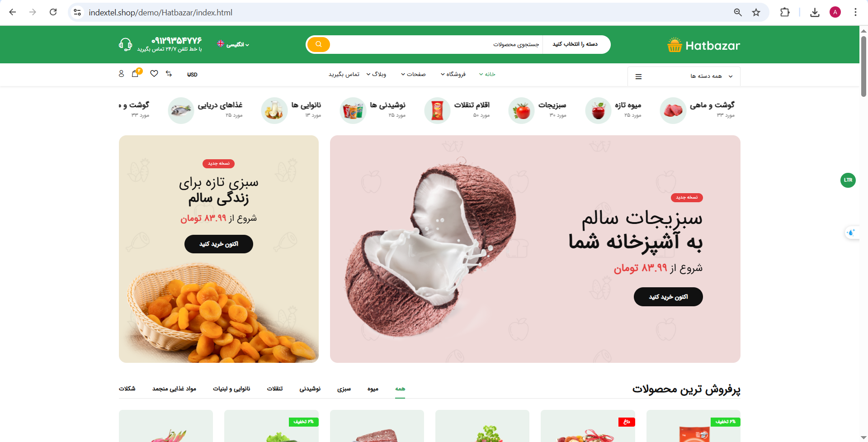868x442 pixels.
Task: Click the headset phone support icon
Action: point(125,44)
